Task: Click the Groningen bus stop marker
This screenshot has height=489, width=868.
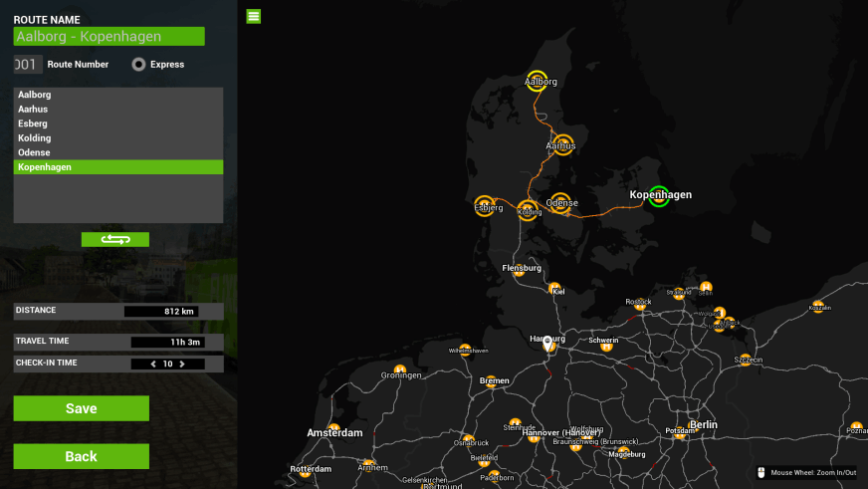Action: coord(400,370)
